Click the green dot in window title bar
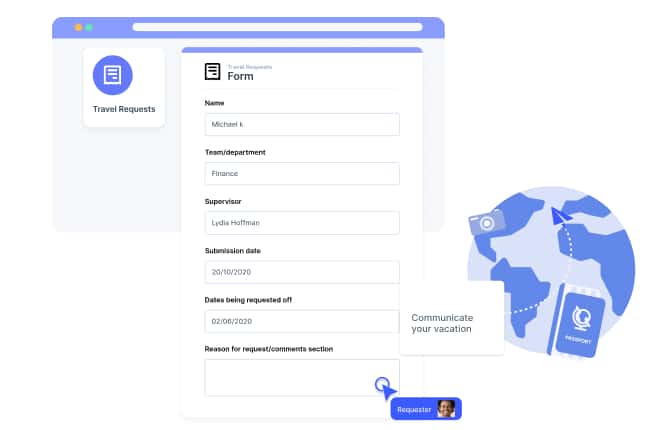 pos(89,27)
